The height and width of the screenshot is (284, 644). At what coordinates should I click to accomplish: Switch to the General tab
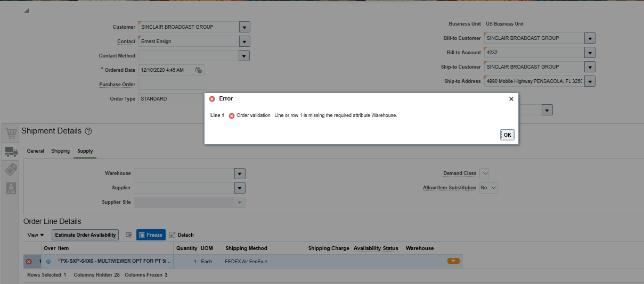point(36,151)
